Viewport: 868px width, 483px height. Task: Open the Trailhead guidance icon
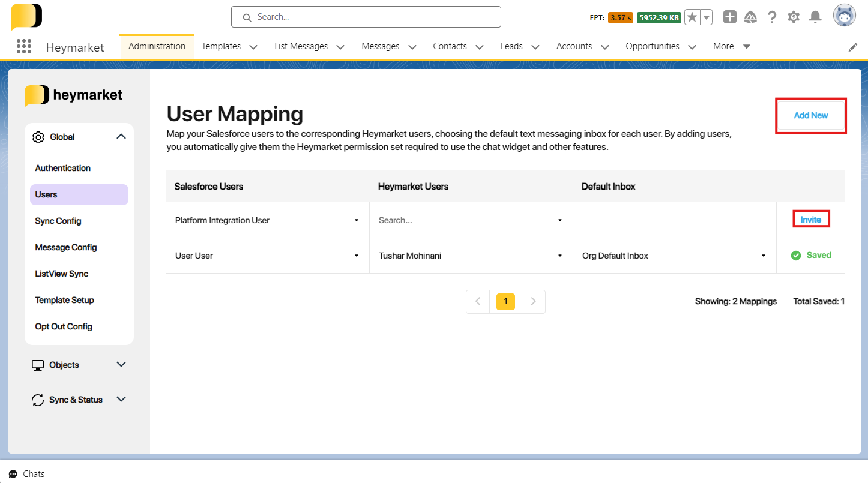[750, 17]
